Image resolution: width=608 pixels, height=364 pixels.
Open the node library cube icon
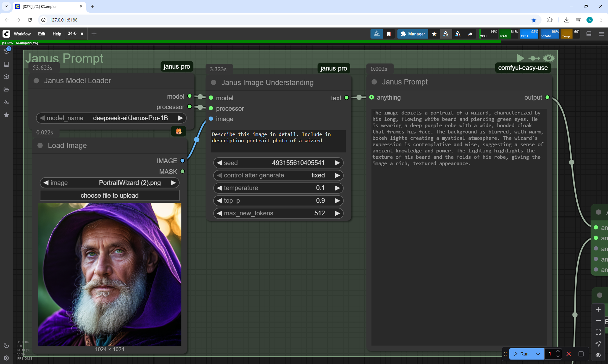click(x=6, y=77)
